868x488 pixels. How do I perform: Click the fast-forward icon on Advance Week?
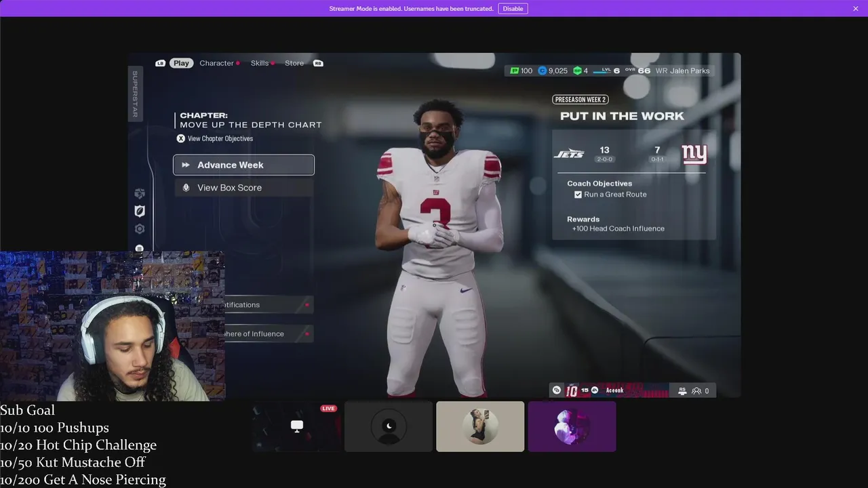186,165
